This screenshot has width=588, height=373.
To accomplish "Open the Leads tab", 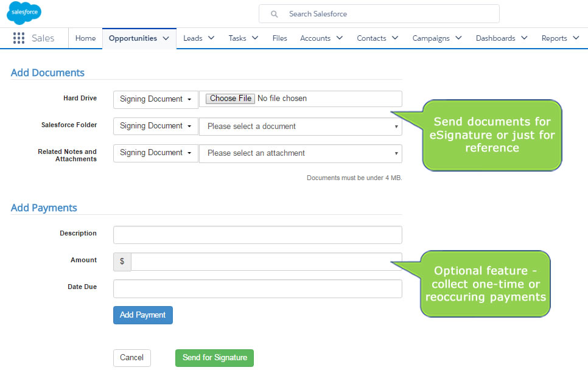I will (193, 38).
